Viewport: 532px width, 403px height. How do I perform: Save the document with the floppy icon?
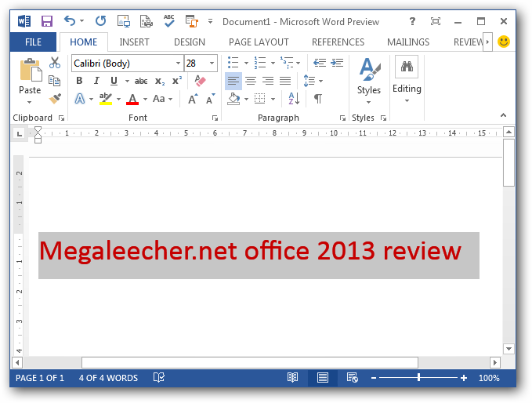coord(47,21)
